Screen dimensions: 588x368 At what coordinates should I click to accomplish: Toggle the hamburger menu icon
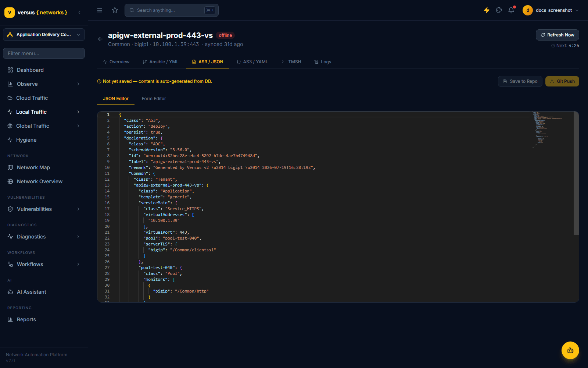pyautogui.click(x=100, y=10)
